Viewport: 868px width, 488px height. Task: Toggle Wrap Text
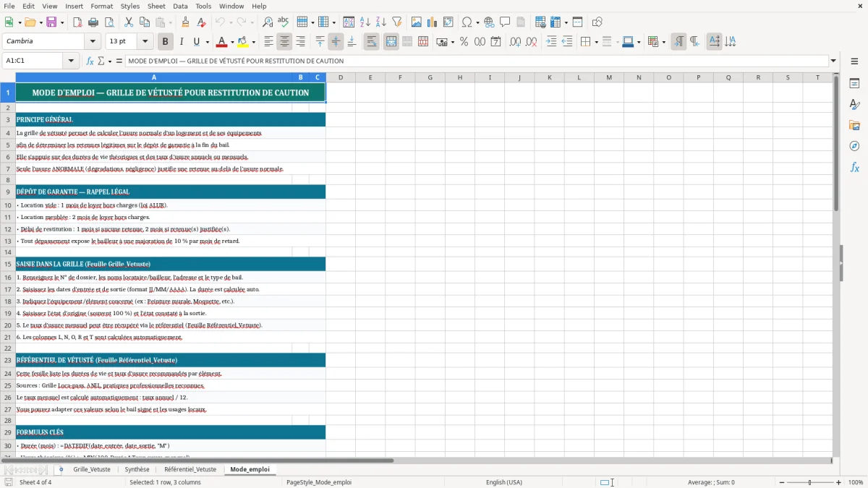pyautogui.click(x=372, y=42)
